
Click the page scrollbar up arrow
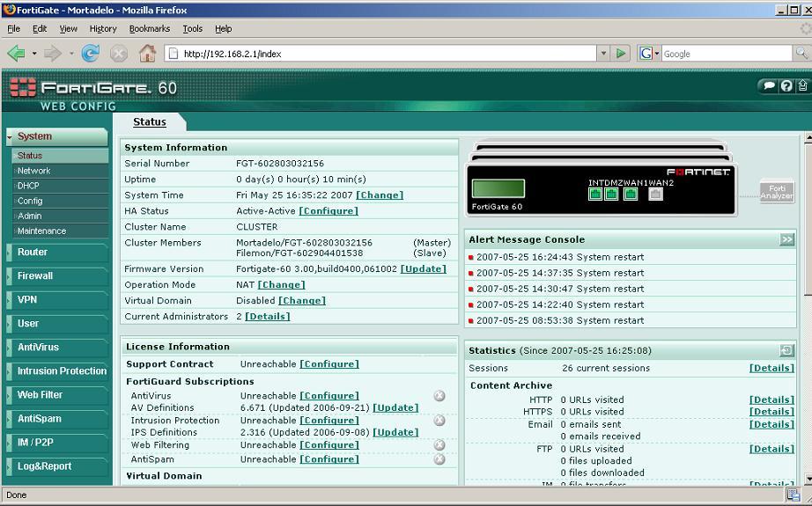(x=808, y=138)
